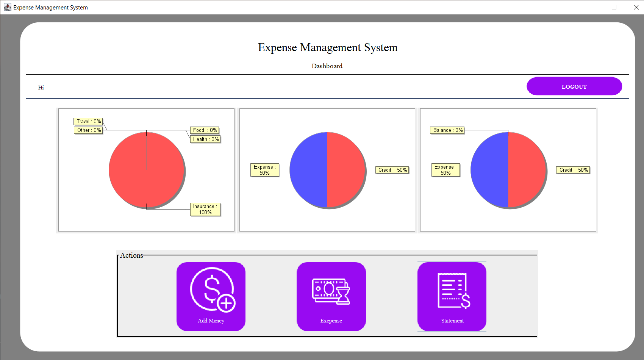
Task: Open the Statement action tile
Action: (452, 296)
